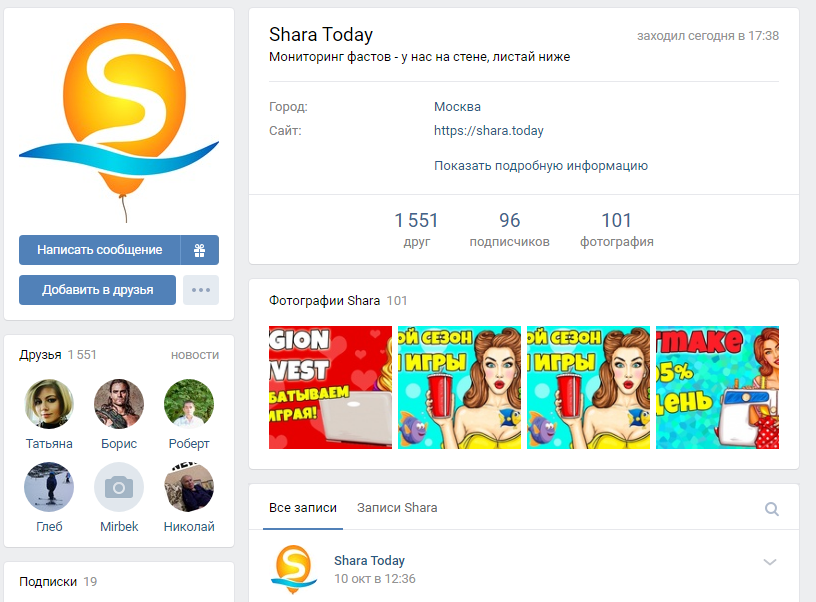Switch to the Записи Shara tab
The height and width of the screenshot is (602, 816).
397,508
